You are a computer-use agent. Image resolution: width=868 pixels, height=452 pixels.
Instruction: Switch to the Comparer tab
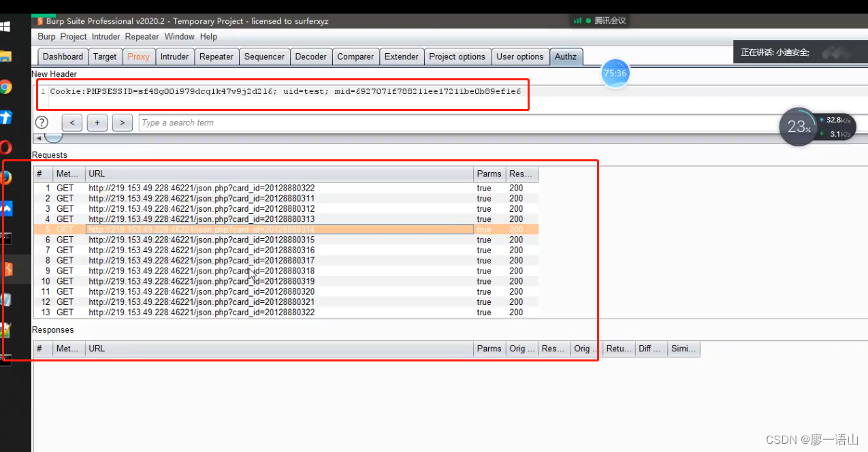pyautogui.click(x=355, y=56)
